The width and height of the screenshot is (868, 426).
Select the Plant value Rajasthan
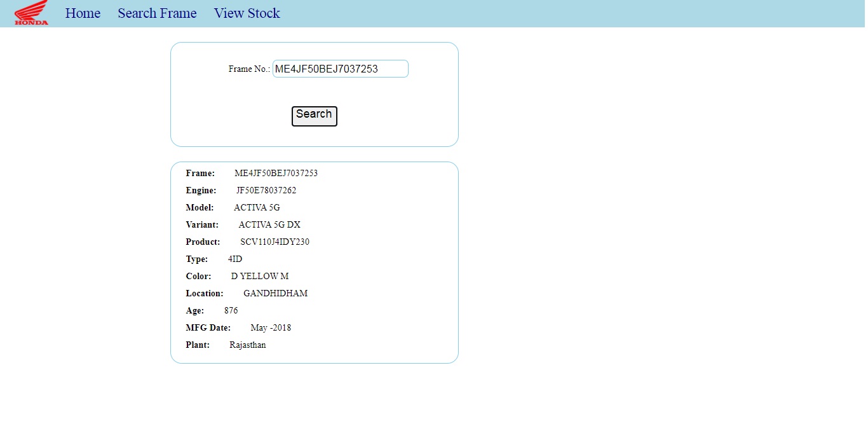(x=248, y=345)
